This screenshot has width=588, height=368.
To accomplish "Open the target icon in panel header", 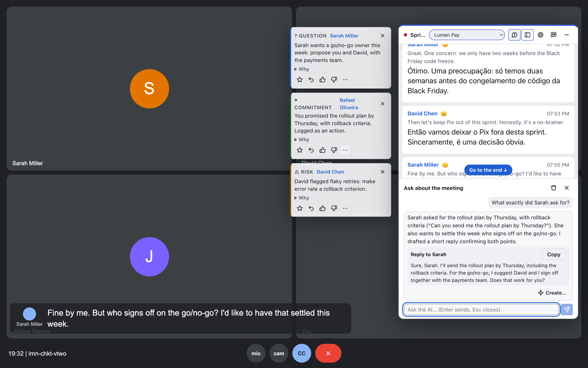I will (x=541, y=35).
